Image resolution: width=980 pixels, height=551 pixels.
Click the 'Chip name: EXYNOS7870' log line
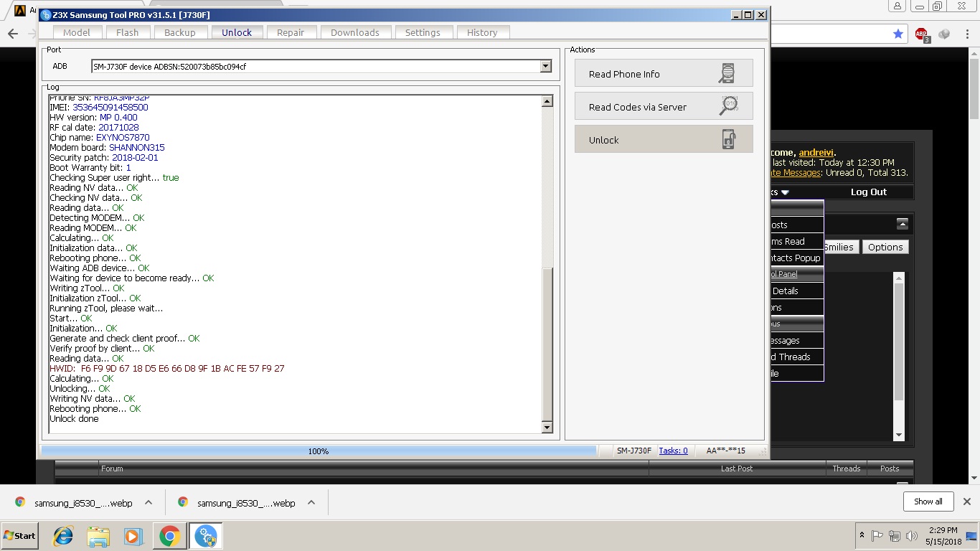(x=100, y=138)
